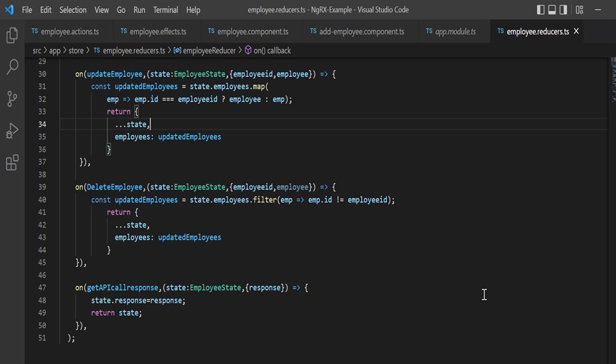The height and width of the screenshot is (364, 616).
Task: Click the VS Code logo icon
Action: pyautogui.click(x=9, y=10)
